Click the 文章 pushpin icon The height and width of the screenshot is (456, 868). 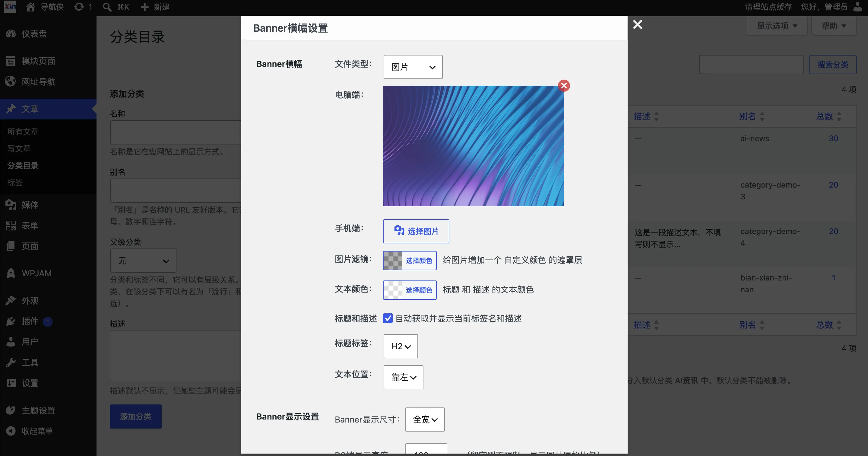[11, 109]
